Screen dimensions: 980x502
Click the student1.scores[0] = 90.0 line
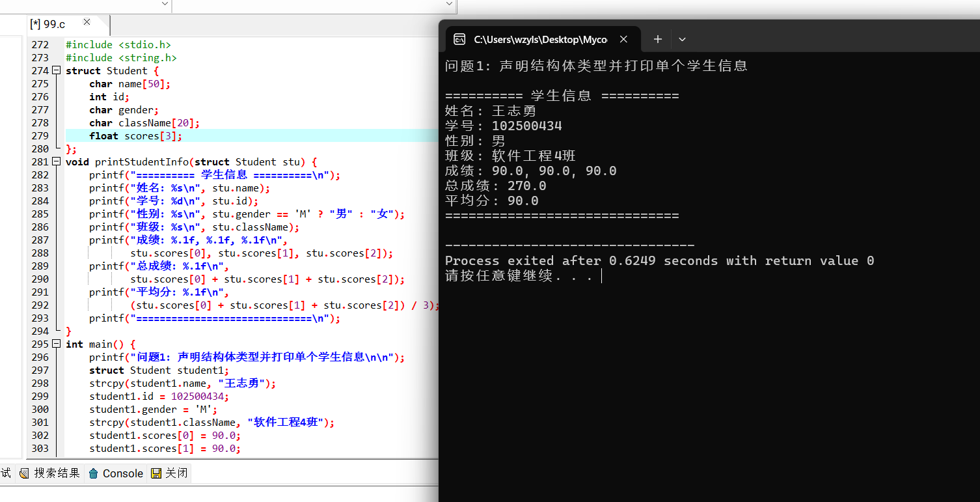coord(165,435)
